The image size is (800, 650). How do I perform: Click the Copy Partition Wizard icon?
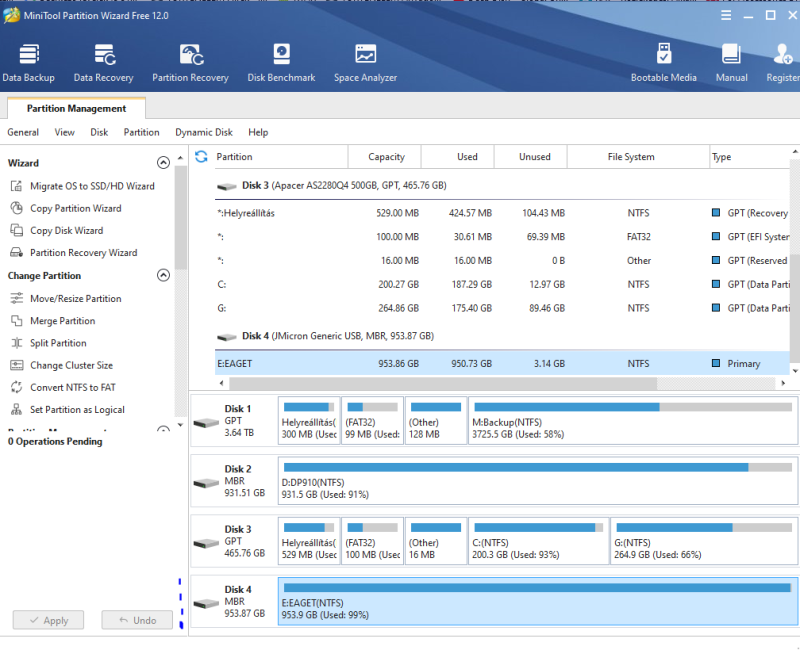coord(16,208)
